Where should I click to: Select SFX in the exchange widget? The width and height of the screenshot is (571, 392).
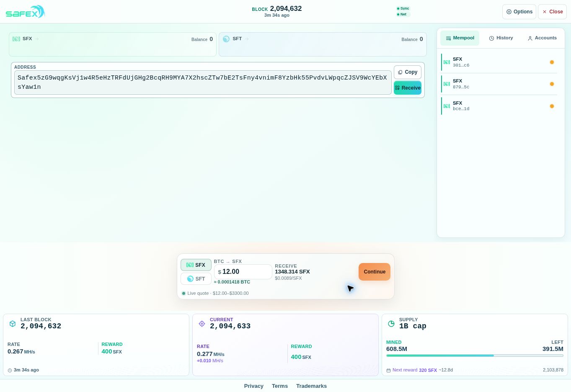pyautogui.click(x=196, y=265)
